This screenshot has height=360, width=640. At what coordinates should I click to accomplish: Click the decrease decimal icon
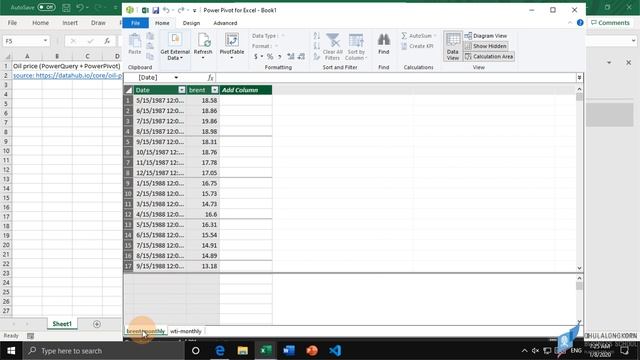coord(301,56)
